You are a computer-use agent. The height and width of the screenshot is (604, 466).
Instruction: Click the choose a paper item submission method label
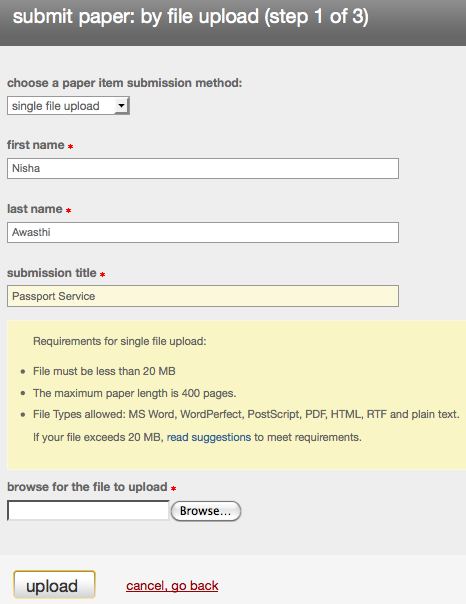(124, 83)
